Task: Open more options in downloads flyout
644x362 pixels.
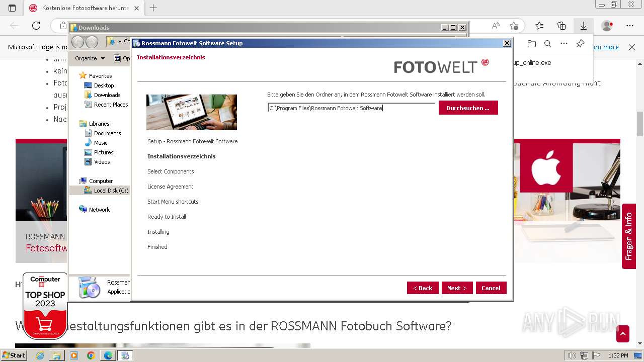Action: pos(564,44)
